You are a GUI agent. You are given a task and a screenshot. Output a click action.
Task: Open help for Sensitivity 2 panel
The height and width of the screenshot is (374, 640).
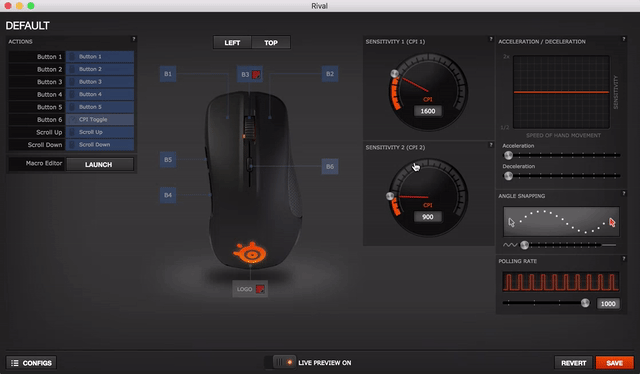[x=491, y=145]
